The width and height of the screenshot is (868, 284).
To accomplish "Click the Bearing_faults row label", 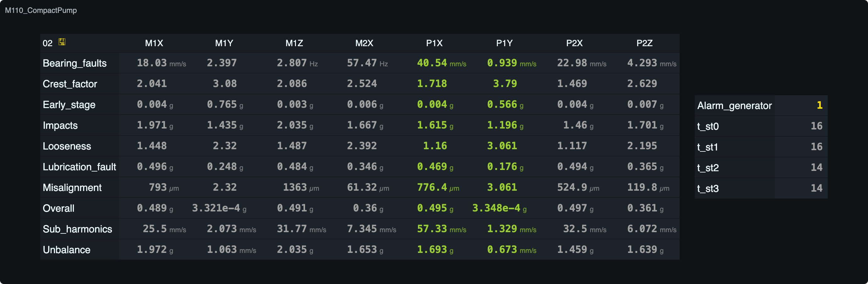I will [75, 63].
